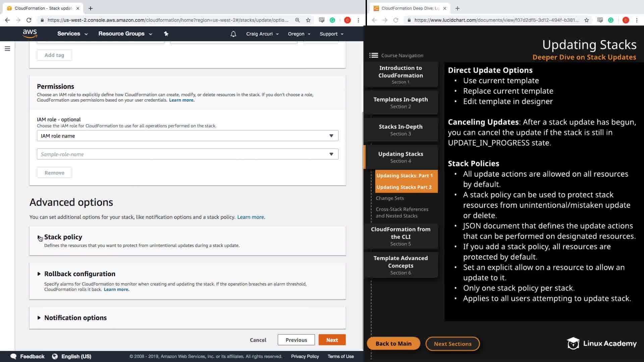Open Course Navigation list icon
Viewport: 644px width, 362px height.
click(374, 55)
